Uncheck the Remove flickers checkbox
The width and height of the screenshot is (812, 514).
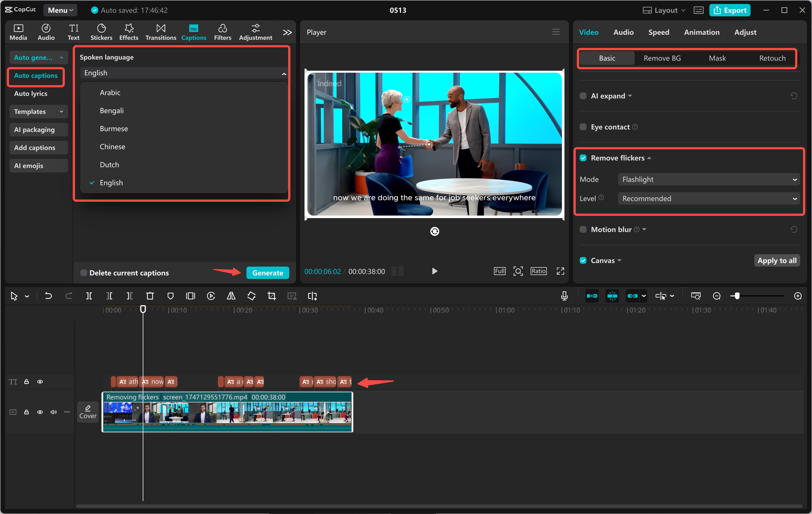tap(583, 158)
